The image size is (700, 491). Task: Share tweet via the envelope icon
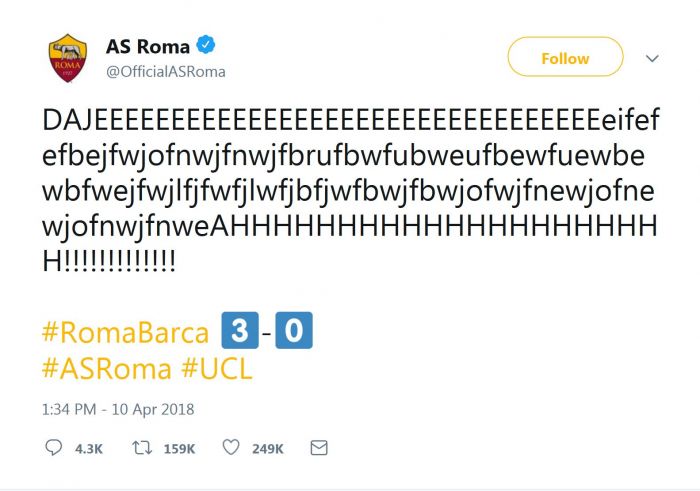pos(318,448)
